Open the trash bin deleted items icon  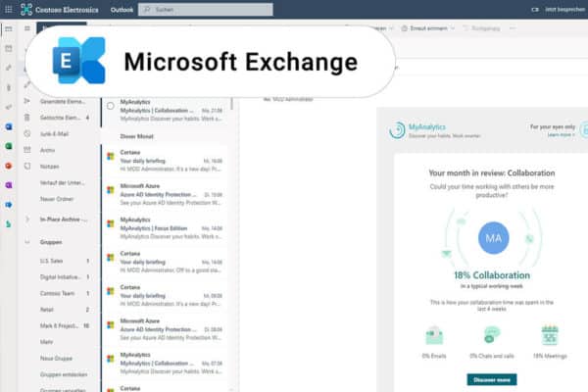(x=27, y=118)
